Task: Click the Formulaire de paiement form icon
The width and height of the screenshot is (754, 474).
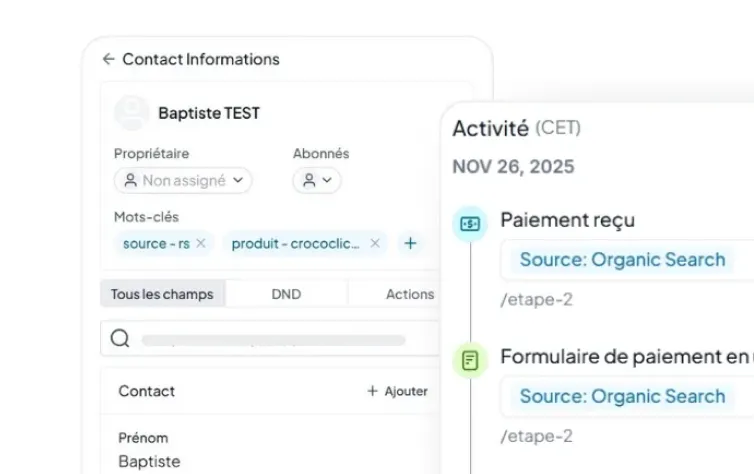Action: pyautogui.click(x=469, y=360)
